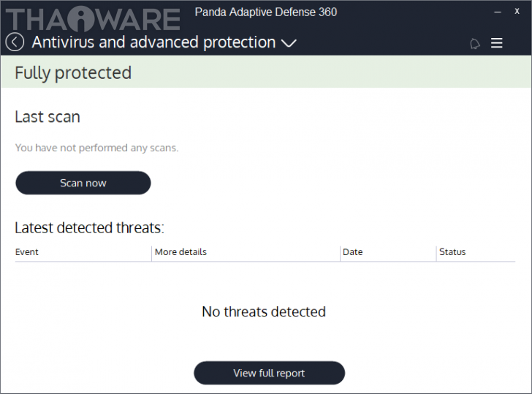
Task: Click the More details column header
Action: click(246, 252)
